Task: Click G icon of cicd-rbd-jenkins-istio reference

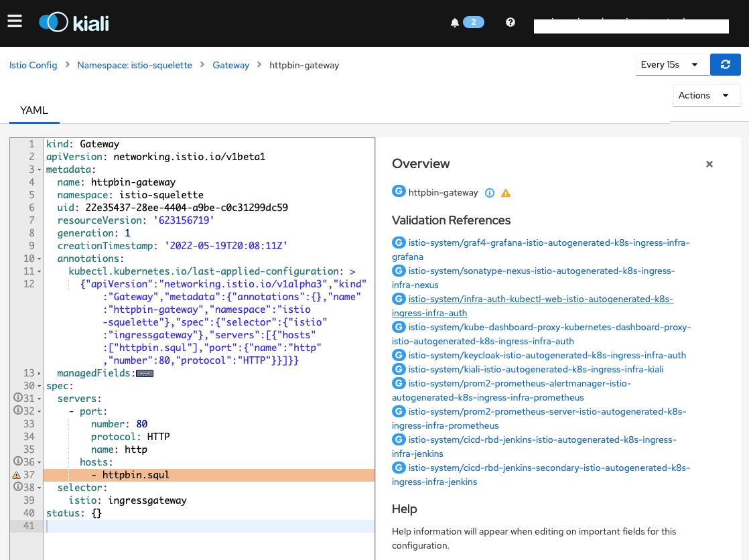Action: tap(399, 439)
